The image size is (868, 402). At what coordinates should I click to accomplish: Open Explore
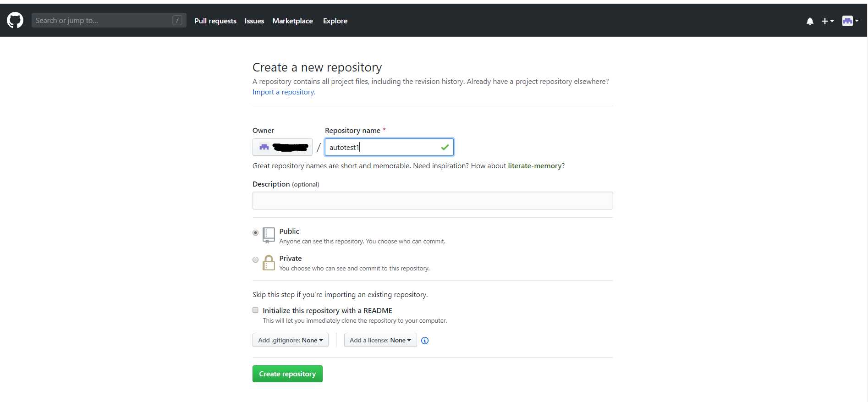coord(335,21)
